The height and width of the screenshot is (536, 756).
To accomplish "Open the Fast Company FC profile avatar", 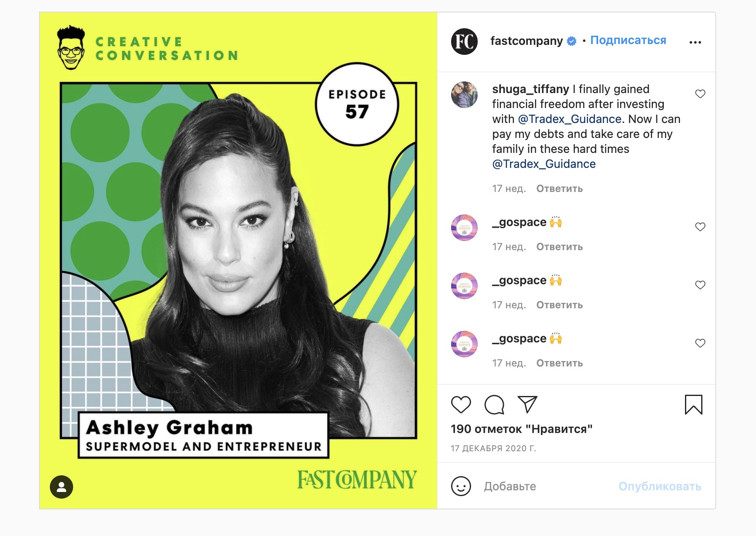I will pos(464,42).
